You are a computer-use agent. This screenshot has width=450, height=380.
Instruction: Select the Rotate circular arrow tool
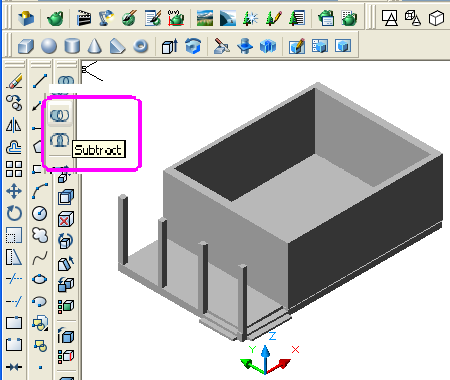point(14,213)
